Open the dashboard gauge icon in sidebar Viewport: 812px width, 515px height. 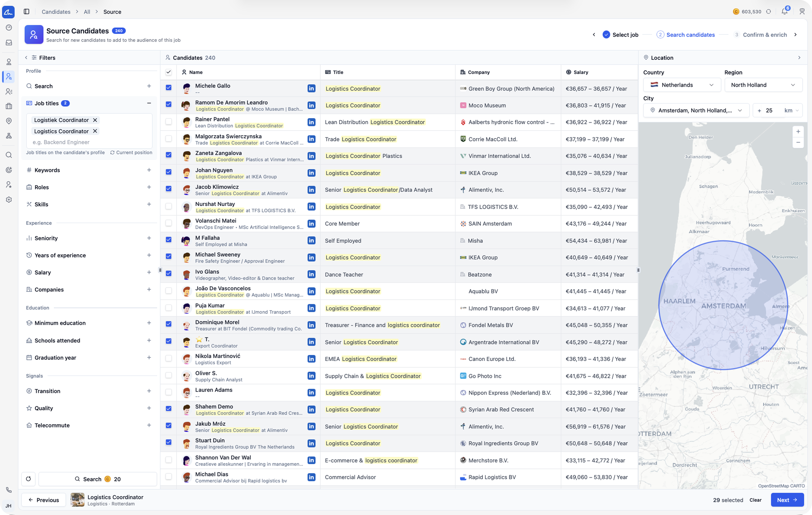coord(9,28)
